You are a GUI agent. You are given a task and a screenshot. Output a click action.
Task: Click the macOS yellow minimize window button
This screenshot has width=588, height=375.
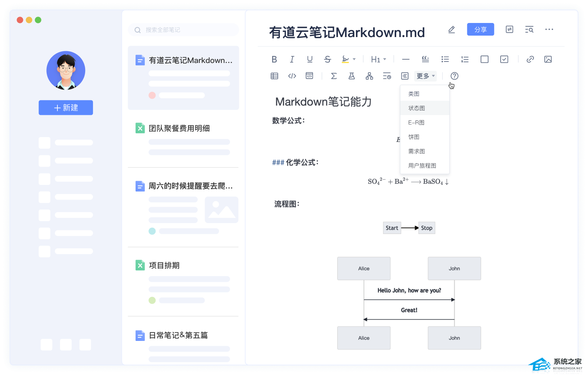pyautogui.click(x=29, y=20)
